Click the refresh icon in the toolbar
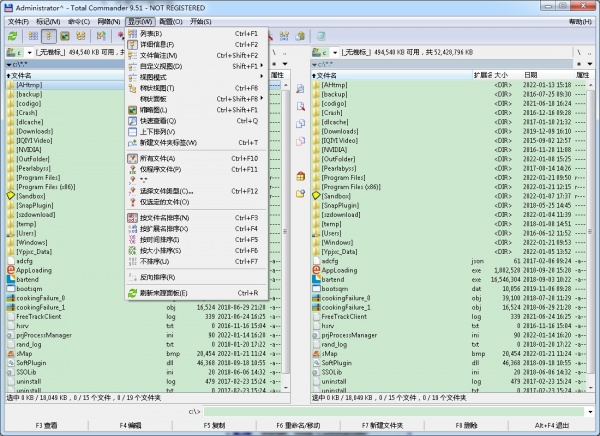Image resolution: width=600 pixels, height=436 pixels. click(x=14, y=36)
